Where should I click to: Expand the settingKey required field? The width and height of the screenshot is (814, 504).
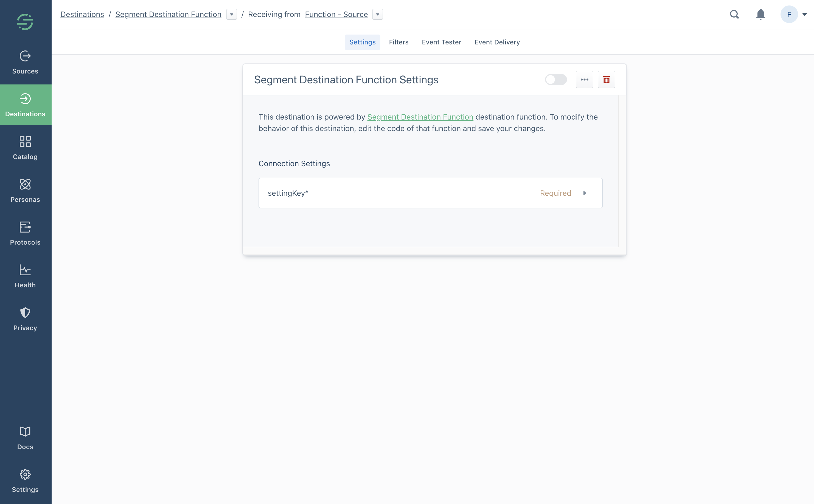tap(585, 193)
